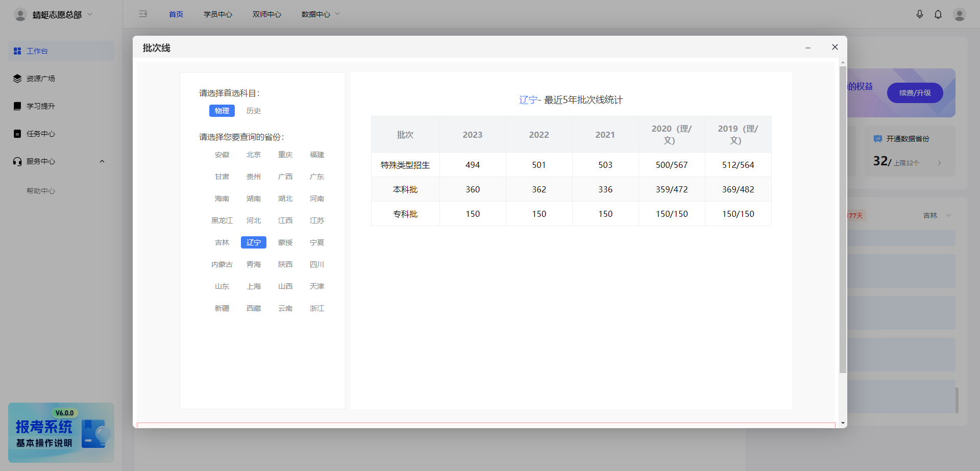Select the 北京 province option
Screen dimensions: 980x471
(x=254, y=155)
